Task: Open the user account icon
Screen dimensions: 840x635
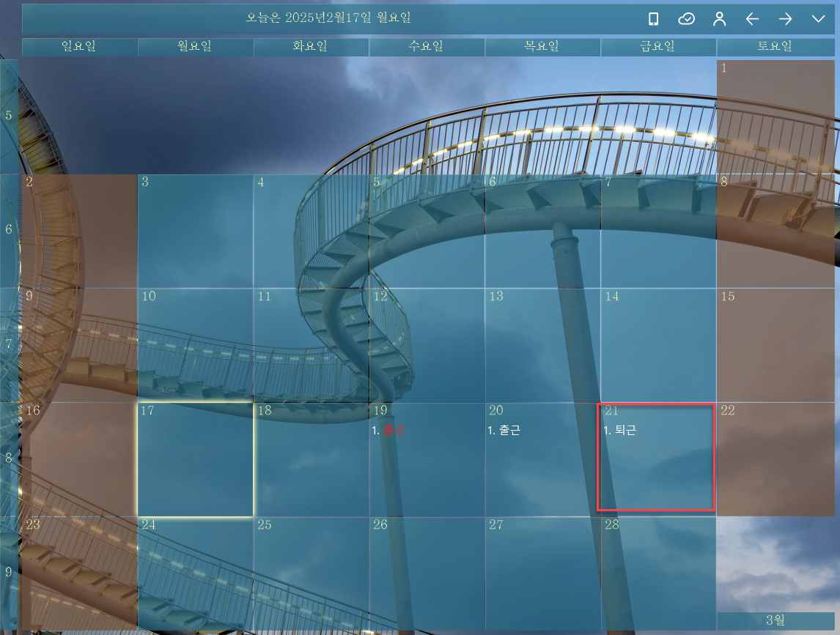Action: (720, 19)
